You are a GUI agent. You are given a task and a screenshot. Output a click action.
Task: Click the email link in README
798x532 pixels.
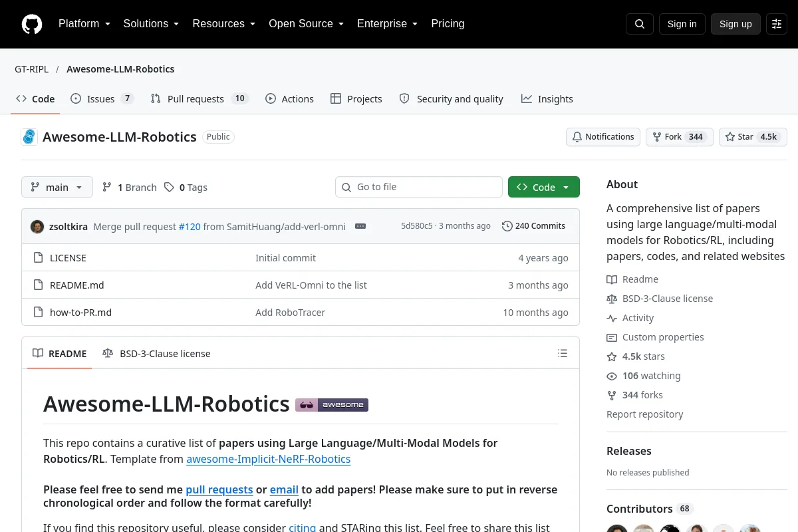(284, 489)
